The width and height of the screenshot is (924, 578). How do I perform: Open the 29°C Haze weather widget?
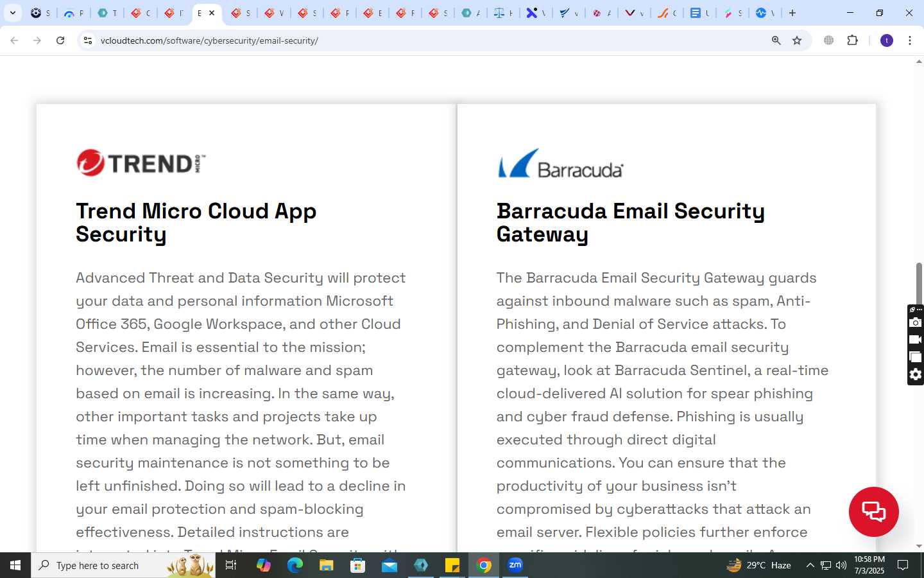[759, 565]
